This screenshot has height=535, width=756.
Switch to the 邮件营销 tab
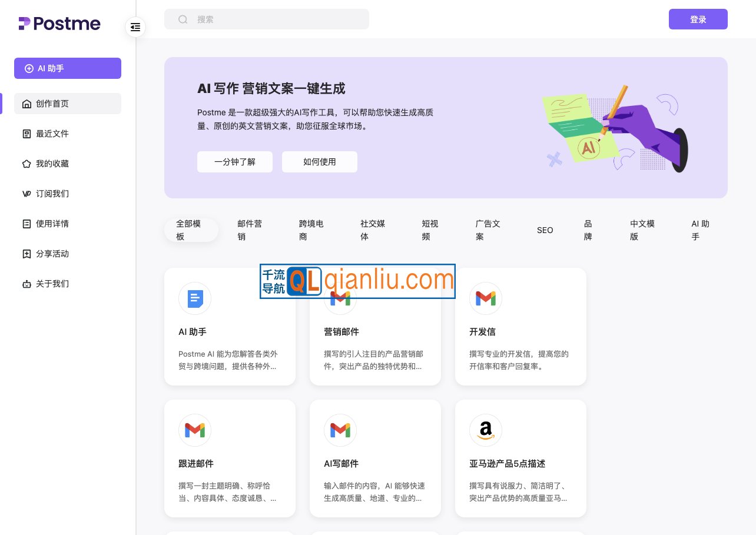click(x=250, y=230)
